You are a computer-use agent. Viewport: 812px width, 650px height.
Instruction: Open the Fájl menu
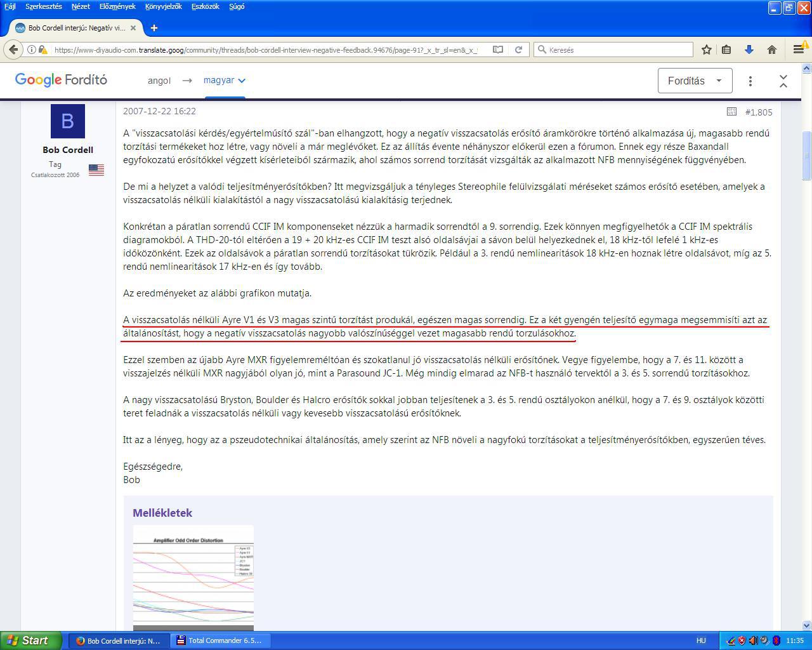click(x=10, y=6)
